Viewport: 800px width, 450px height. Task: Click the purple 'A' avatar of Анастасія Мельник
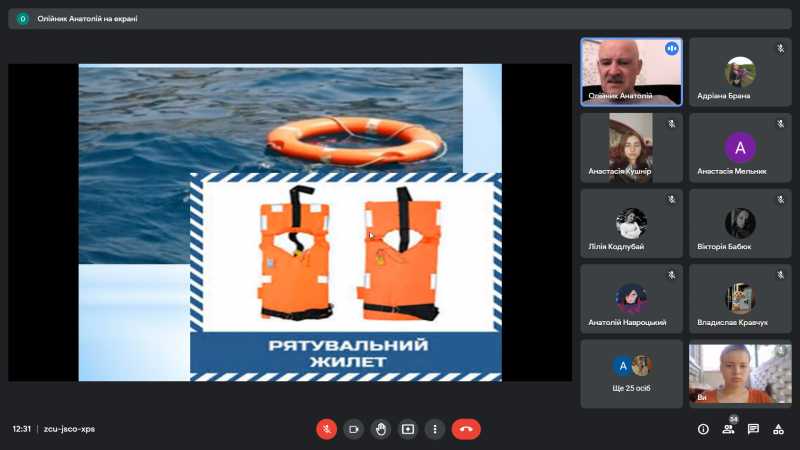tap(740, 147)
